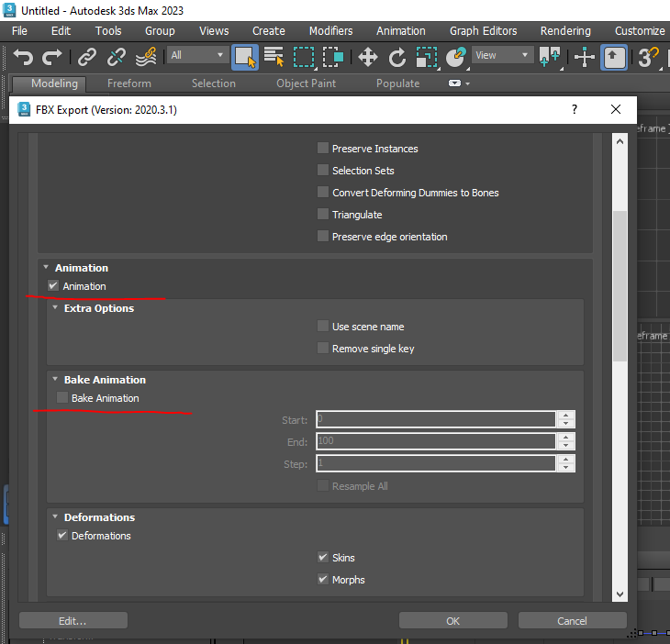
Task: Click the Window/Crossing selection toggle icon
Action: [x=333, y=57]
